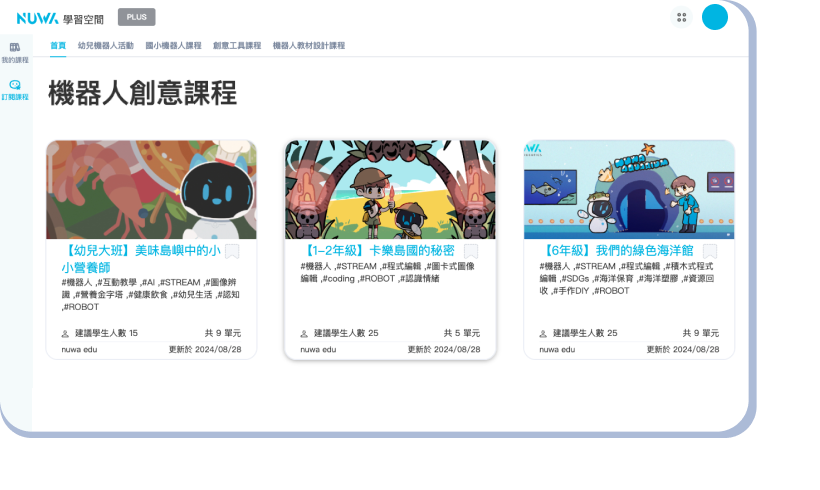Open 訂閱課程 in the sidebar
820x490 pixels.
[x=15, y=90]
